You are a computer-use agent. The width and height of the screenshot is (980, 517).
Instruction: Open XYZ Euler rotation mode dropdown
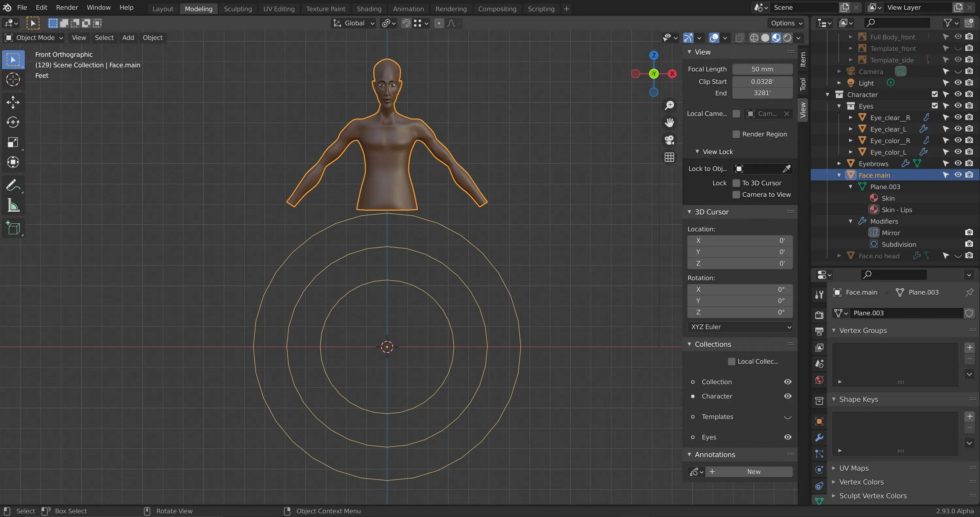click(740, 327)
